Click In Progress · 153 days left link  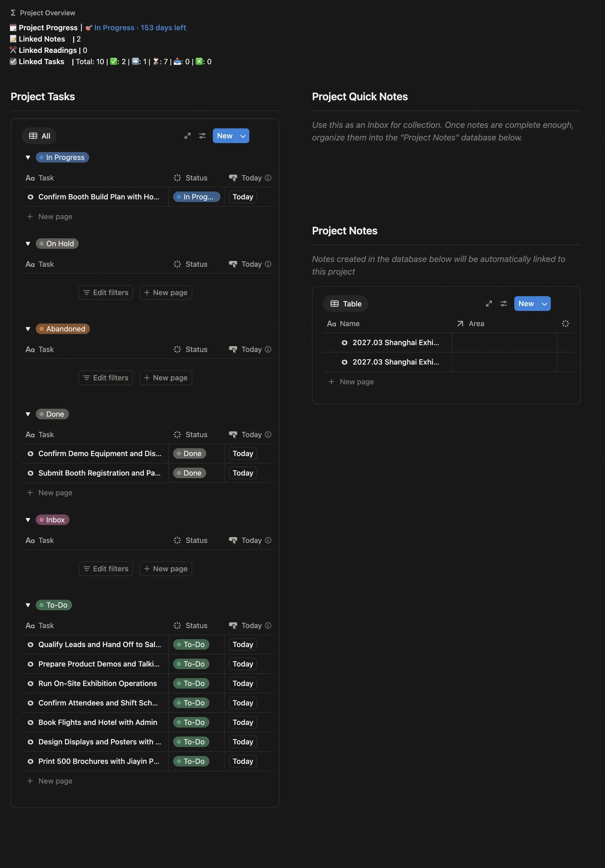click(140, 28)
